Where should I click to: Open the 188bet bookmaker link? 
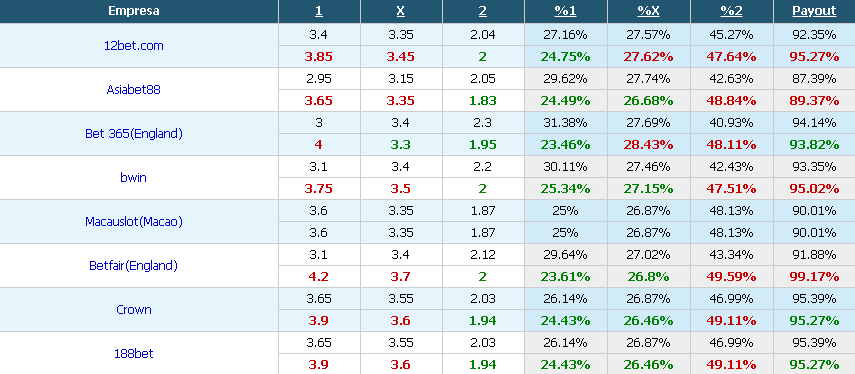coord(134,353)
